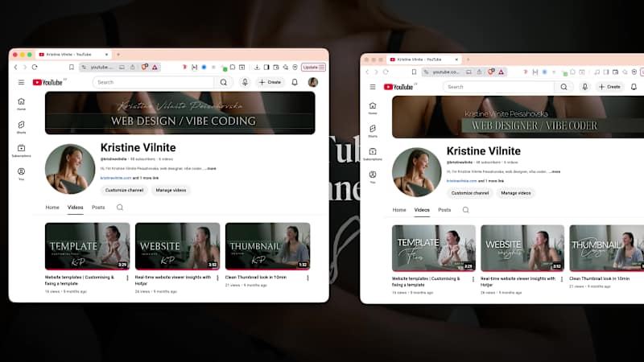Reload page in right browser window
Screen dimensions: 644x362
pos(386,72)
